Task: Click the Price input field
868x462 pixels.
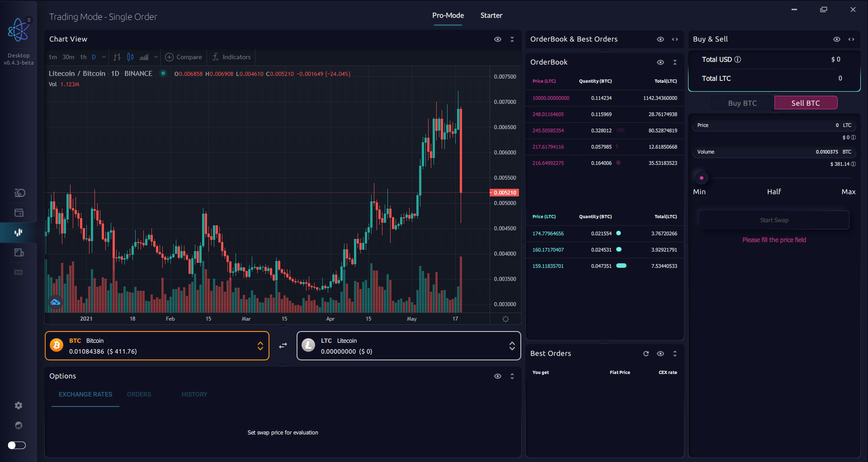Action: tap(774, 125)
